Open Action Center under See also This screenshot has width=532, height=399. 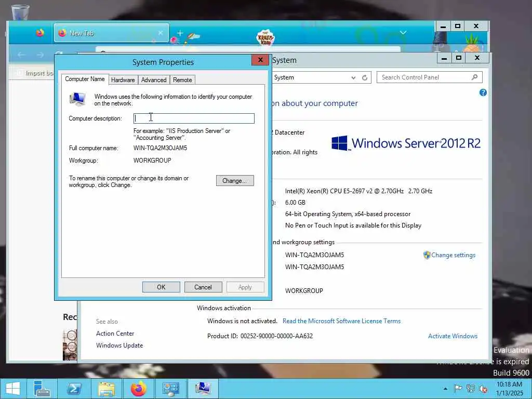(x=115, y=334)
